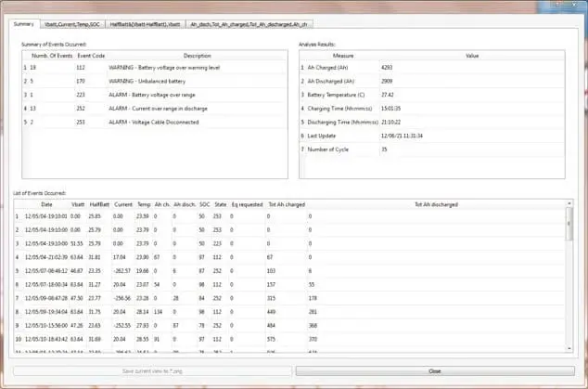The height and width of the screenshot is (389, 588).
Task: Click the Description column header
Action: 198,56
